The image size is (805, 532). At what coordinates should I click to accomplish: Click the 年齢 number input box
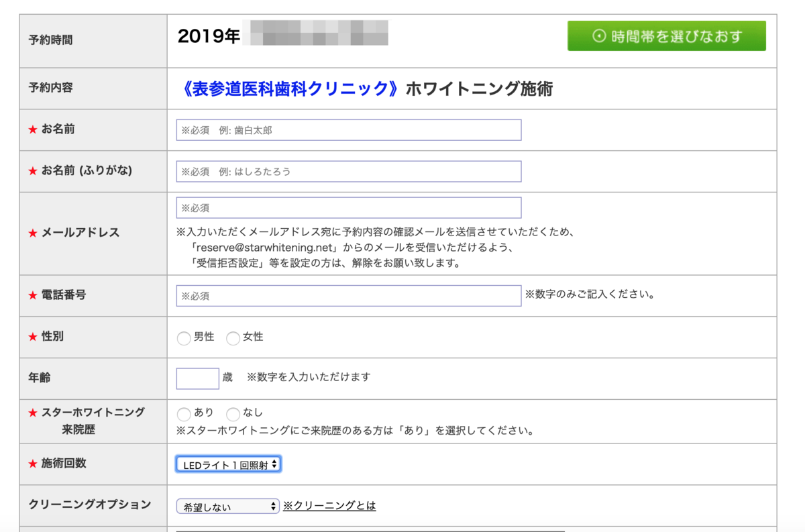198,378
